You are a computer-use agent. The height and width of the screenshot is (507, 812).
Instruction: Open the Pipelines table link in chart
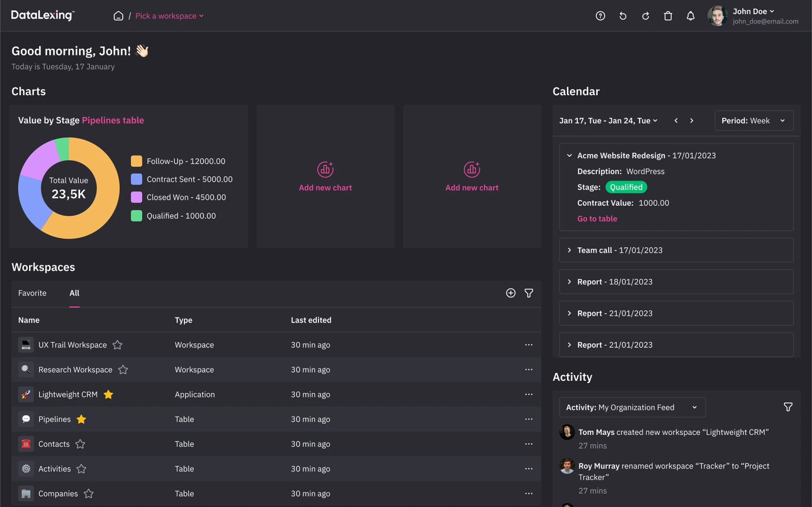pyautogui.click(x=113, y=120)
